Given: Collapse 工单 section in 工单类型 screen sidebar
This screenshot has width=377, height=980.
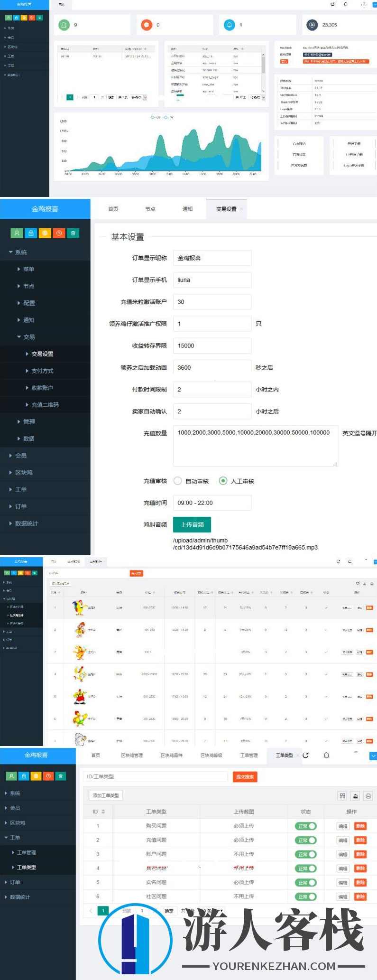Looking at the screenshot, I should pyautogui.click(x=6, y=838).
